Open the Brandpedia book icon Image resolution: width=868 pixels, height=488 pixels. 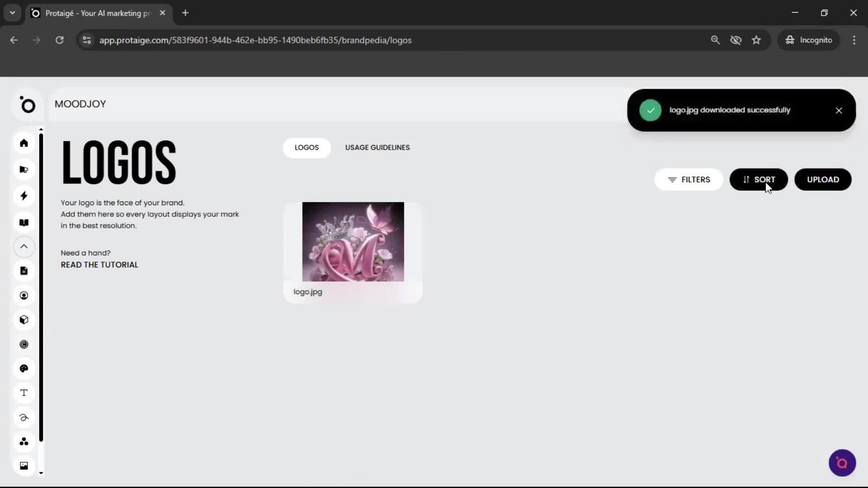tap(24, 222)
